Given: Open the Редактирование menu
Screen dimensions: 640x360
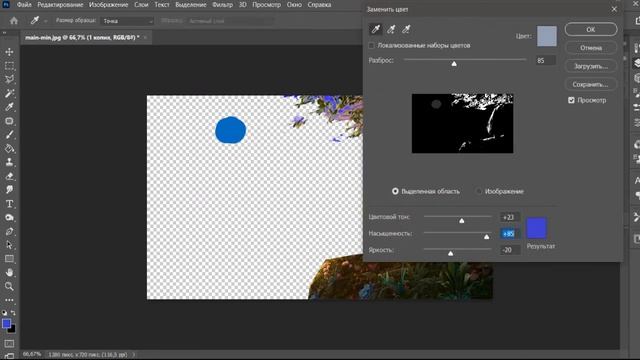Looking at the screenshot, I should [x=60, y=5].
